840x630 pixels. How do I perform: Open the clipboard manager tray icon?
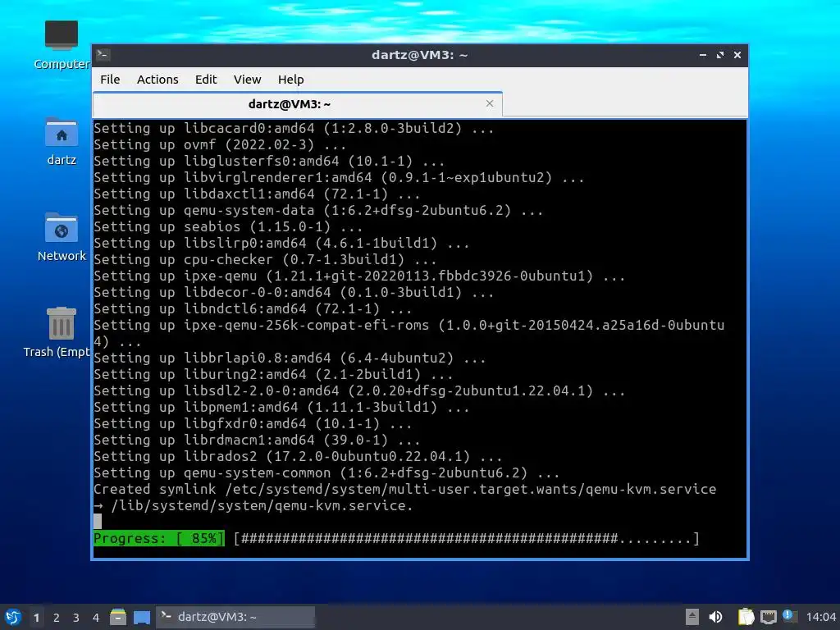[746, 617]
